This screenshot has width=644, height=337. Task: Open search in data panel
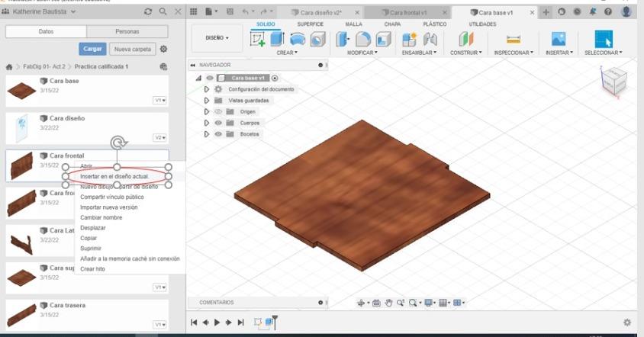tap(163, 12)
